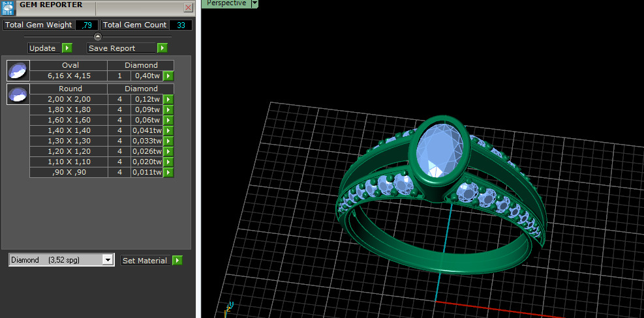Click the 0,09tw weight cell
The image size is (644, 318).
coord(147,109)
